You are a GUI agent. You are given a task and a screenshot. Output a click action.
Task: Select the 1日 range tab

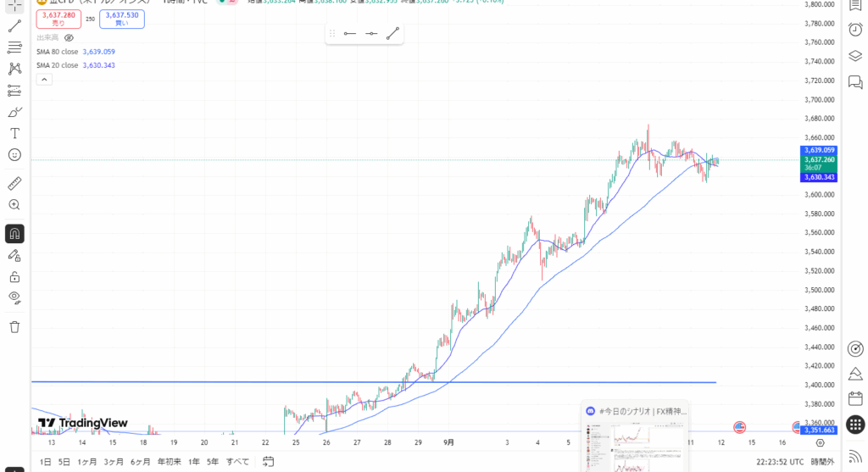[x=46, y=462]
